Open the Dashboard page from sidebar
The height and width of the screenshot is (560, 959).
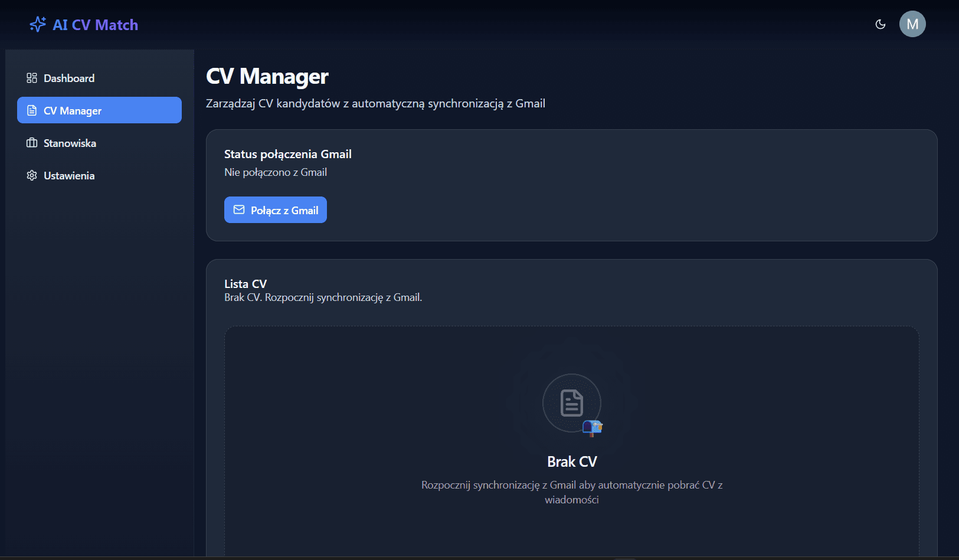tap(69, 77)
